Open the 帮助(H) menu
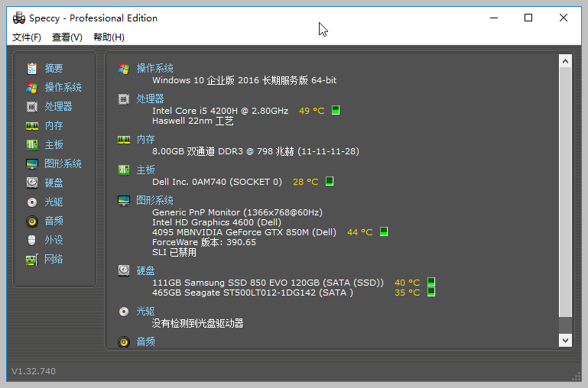This screenshot has height=388, width=588. [109, 37]
